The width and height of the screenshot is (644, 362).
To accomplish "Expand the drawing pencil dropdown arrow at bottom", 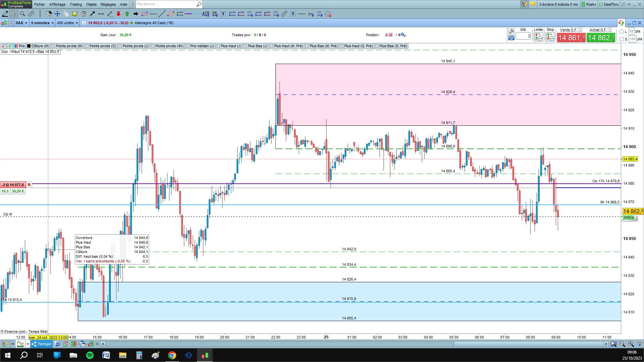I will (x=12, y=344).
